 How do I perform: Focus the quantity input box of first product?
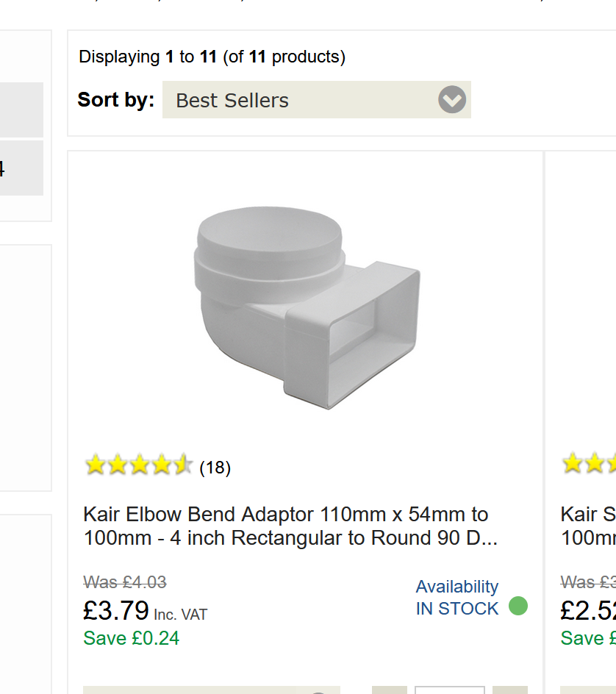click(x=449, y=690)
